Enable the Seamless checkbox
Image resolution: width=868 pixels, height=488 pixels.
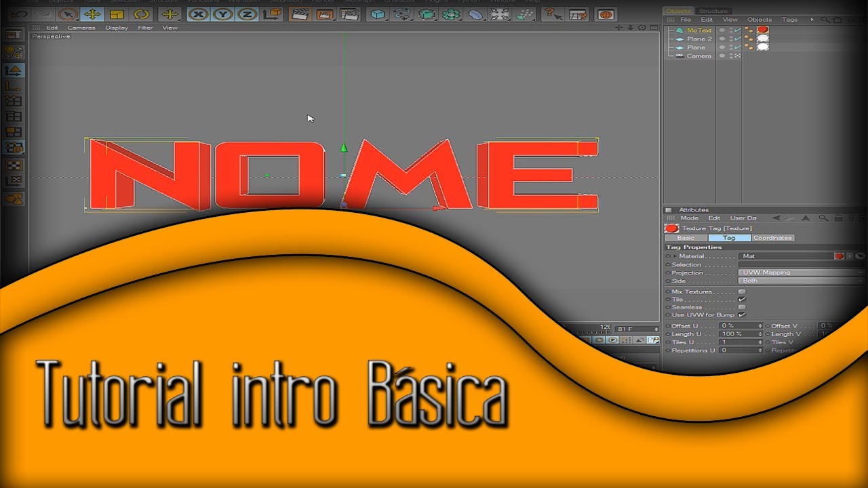click(x=742, y=307)
